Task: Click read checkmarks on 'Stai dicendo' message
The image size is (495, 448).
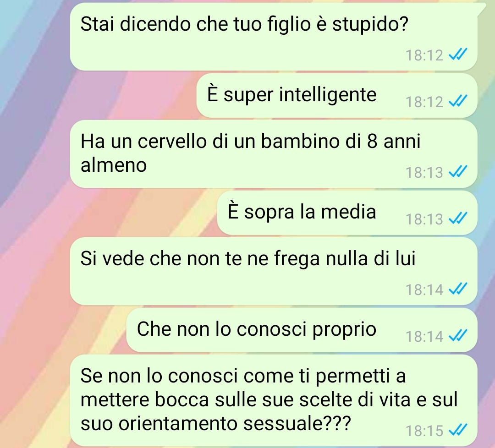Action: 458,55
